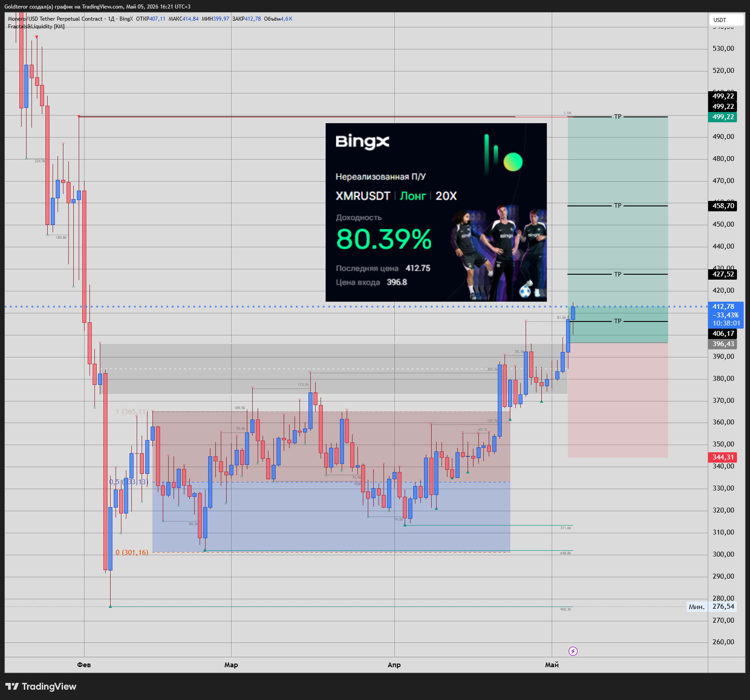
Task: Click the footballers image in BingX card
Action: point(499,253)
